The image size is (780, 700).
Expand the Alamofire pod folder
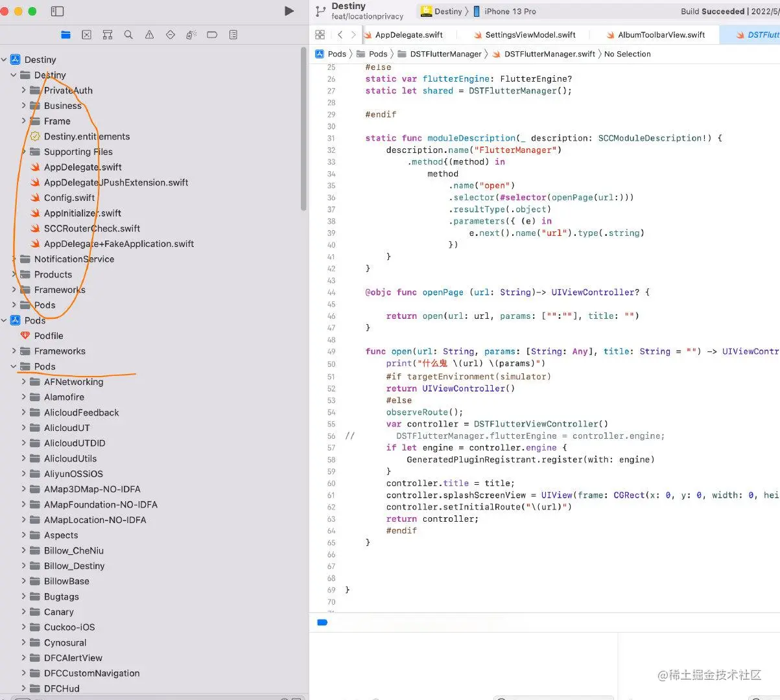click(x=24, y=397)
